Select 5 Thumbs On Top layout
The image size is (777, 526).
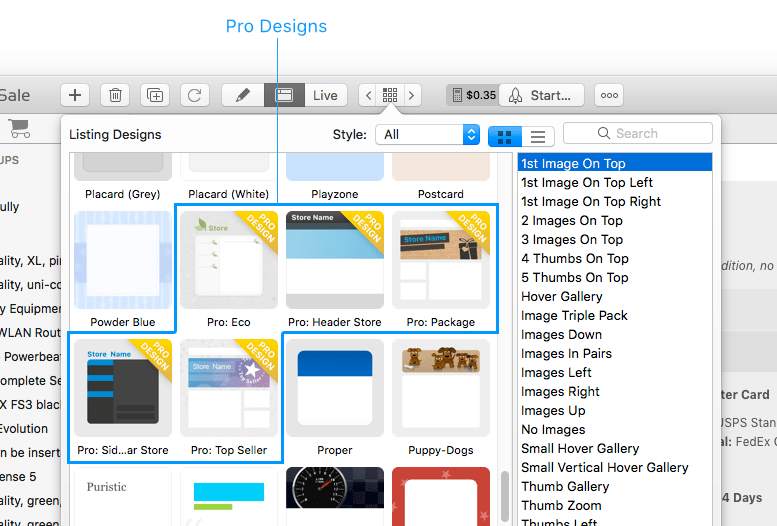coord(615,278)
